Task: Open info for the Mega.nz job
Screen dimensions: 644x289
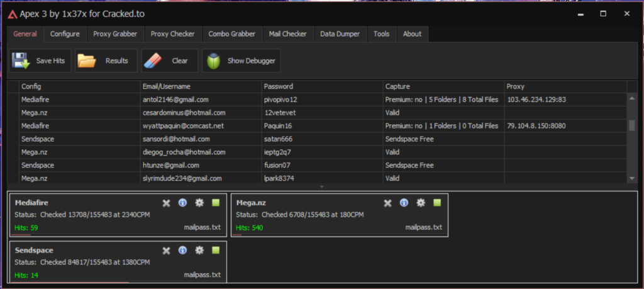Action: (404, 203)
